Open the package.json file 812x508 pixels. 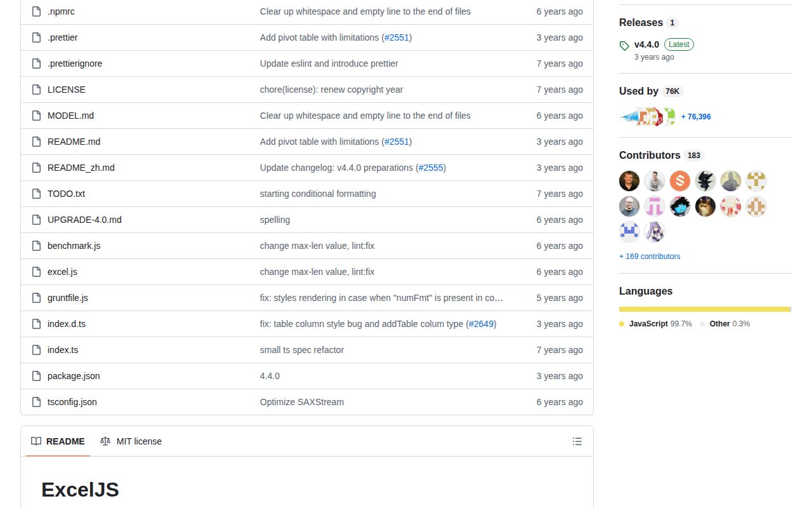(x=74, y=376)
